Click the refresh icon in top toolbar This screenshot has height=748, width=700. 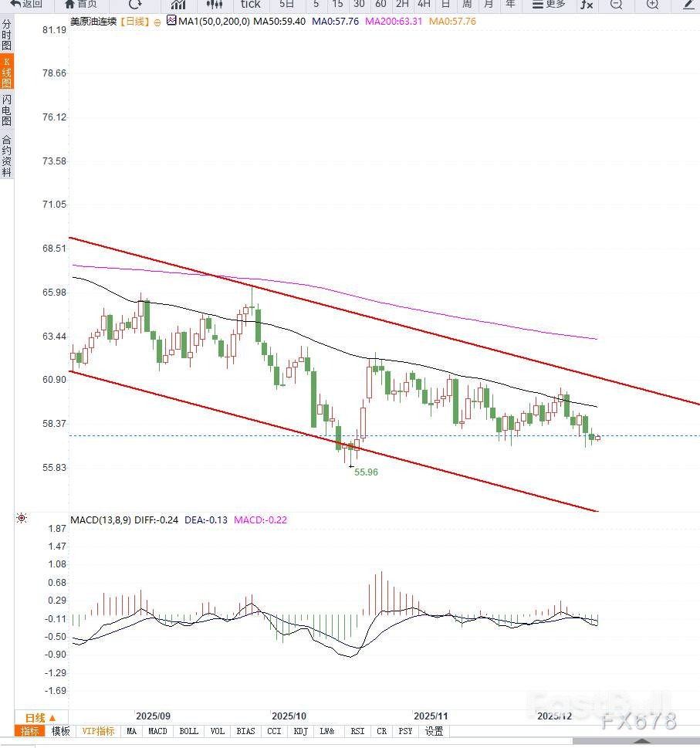tap(135, 5)
